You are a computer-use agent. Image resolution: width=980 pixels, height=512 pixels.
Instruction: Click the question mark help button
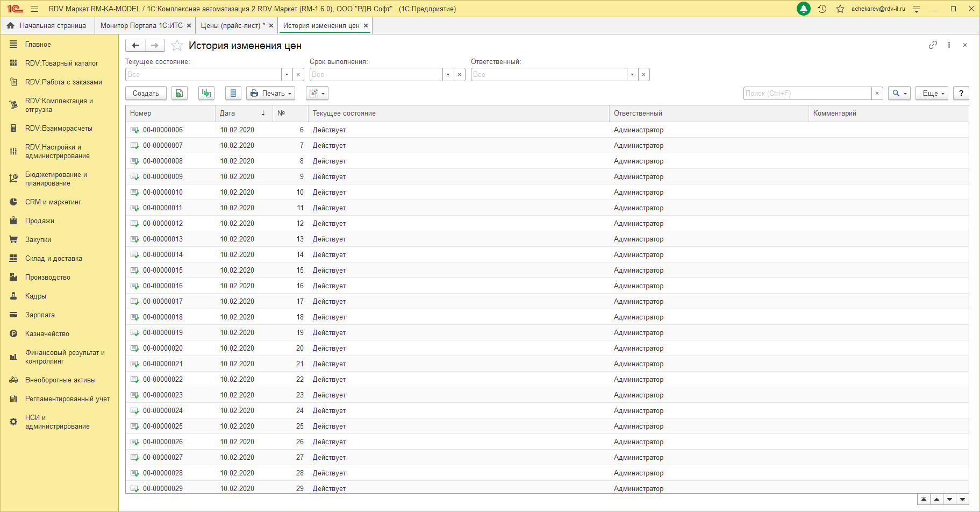(x=961, y=94)
